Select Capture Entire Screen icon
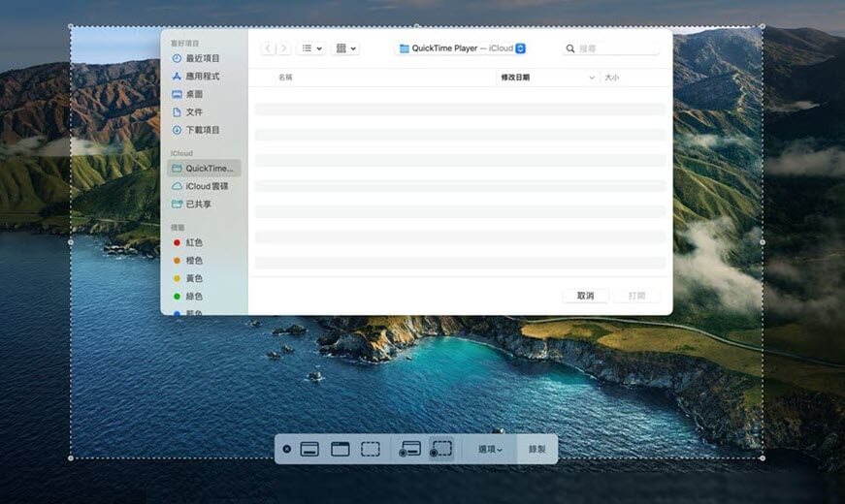Screen dimensions: 845x504 coord(309,449)
